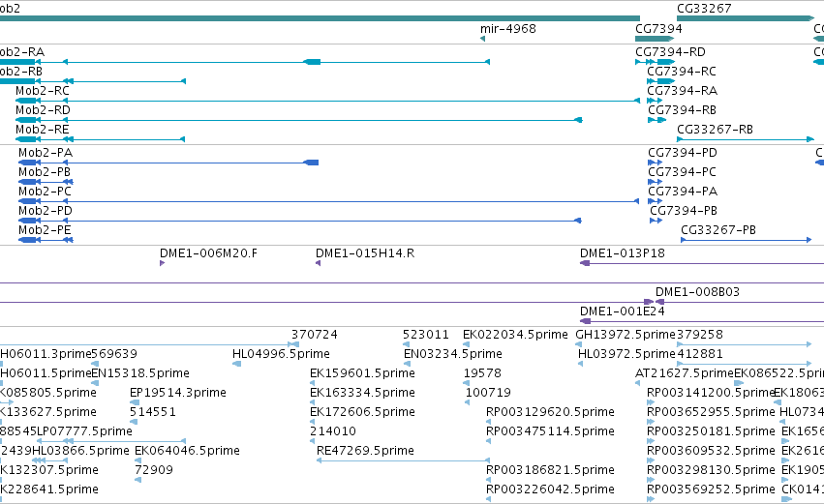
Task: Click CG7394-RB transcript label
Action: pos(682,110)
